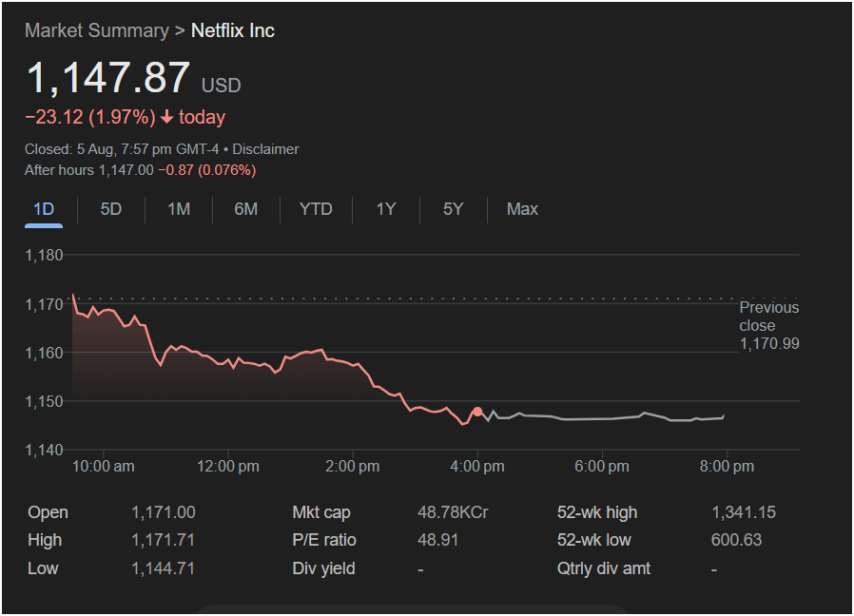Click the after hours change −0.87 (0.076%)
The width and height of the screenshot is (854, 616).
[207, 170]
